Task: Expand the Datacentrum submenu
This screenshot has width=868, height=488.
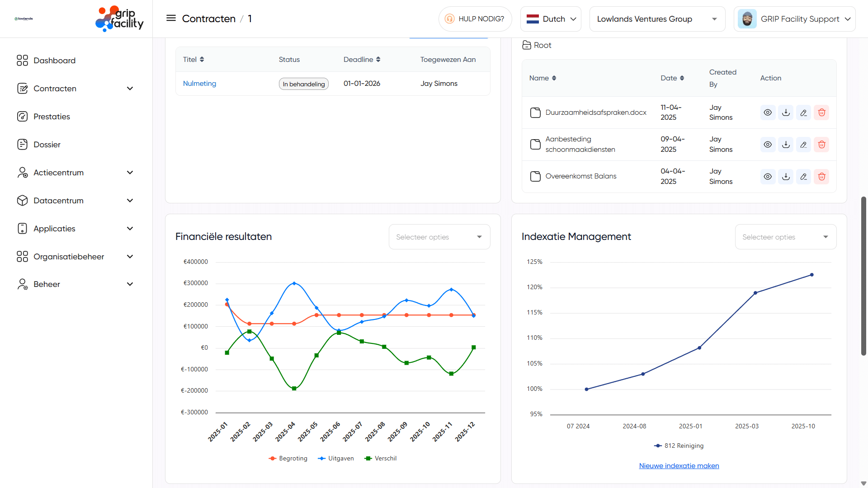Action: (58, 200)
